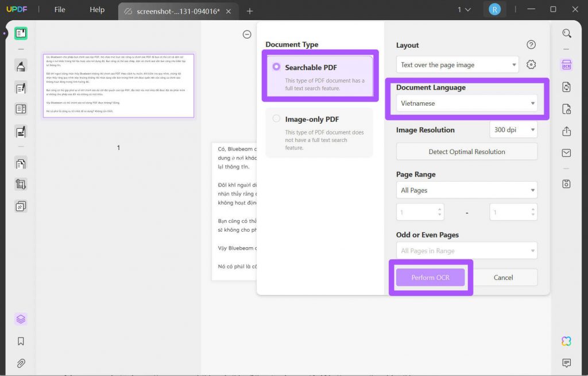Open the Page Range dropdown
Viewport: 588px width, 376px height.
[x=466, y=190]
